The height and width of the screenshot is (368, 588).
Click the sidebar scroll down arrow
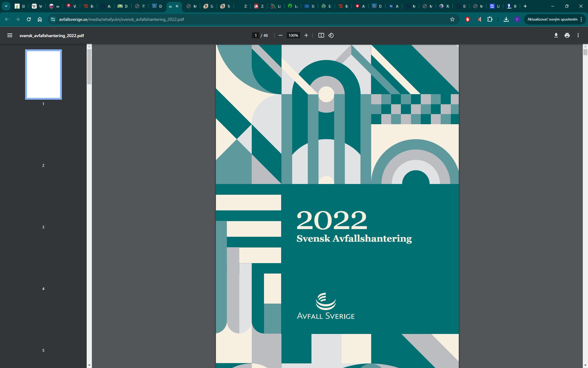(x=89, y=365)
